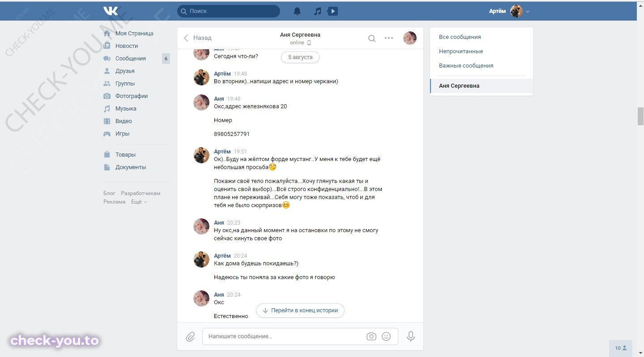Viewport: 644px width, 357px height.
Task: Click the unread counter 6 badge
Action: pyautogui.click(x=166, y=59)
